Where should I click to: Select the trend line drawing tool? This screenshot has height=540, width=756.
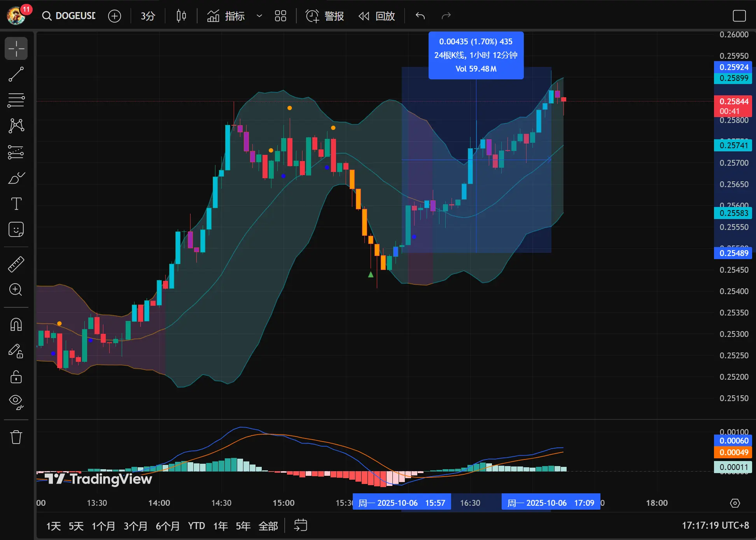click(x=16, y=74)
